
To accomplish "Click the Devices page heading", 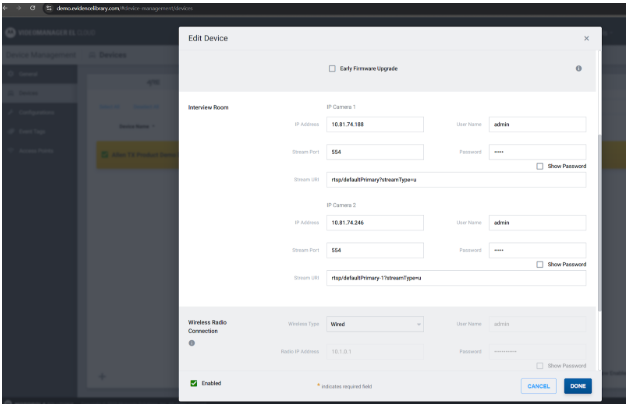I will coord(113,55).
